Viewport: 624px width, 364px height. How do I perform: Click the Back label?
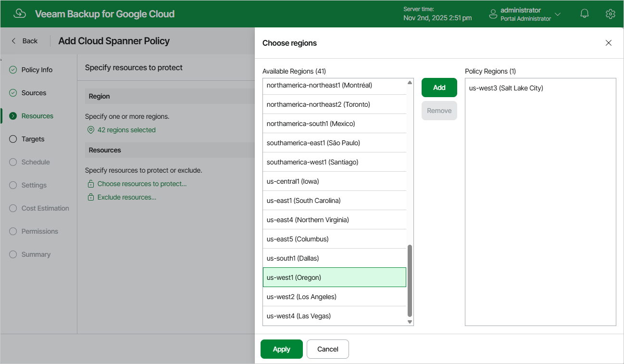30,41
